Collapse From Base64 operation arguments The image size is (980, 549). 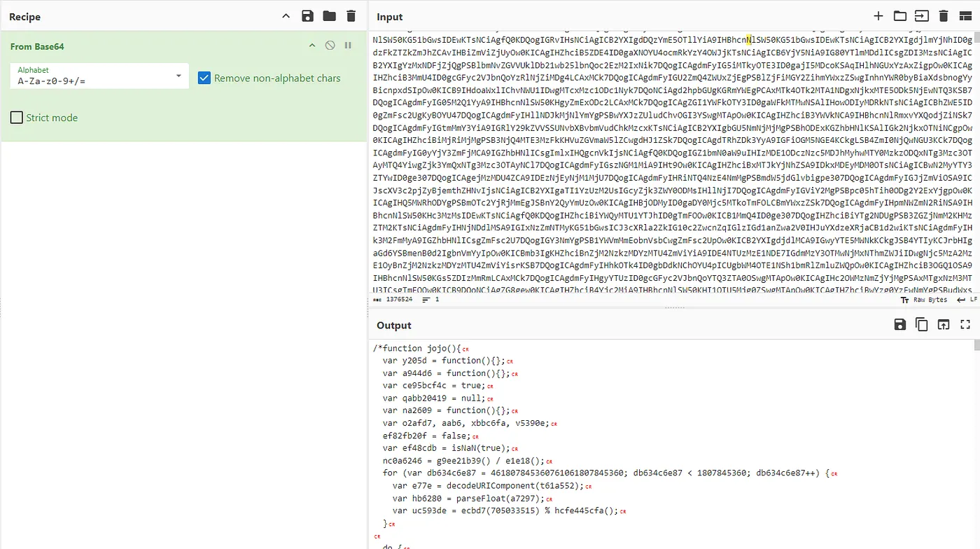click(x=312, y=46)
